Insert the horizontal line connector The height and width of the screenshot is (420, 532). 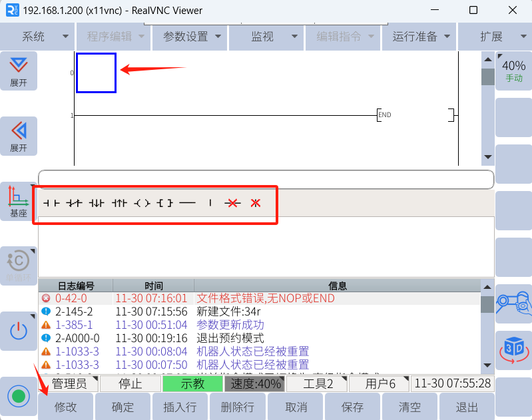pyautogui.click(x=187, y=203)
